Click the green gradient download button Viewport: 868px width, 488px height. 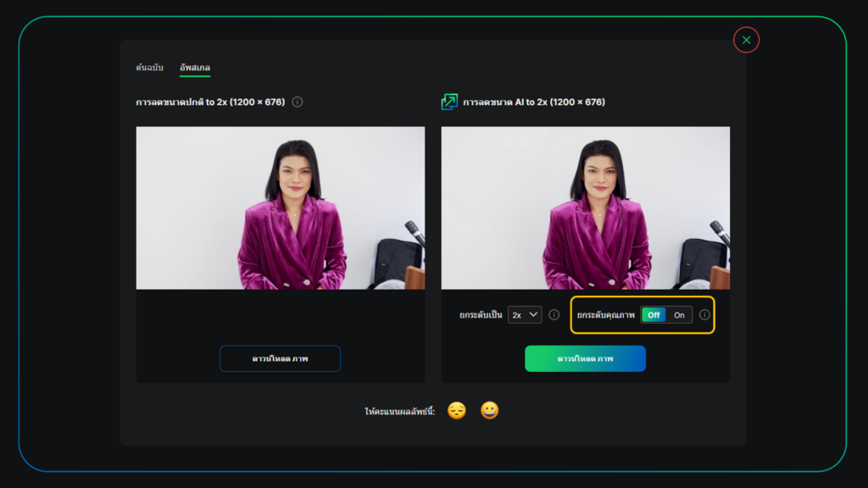click(585, 358)
